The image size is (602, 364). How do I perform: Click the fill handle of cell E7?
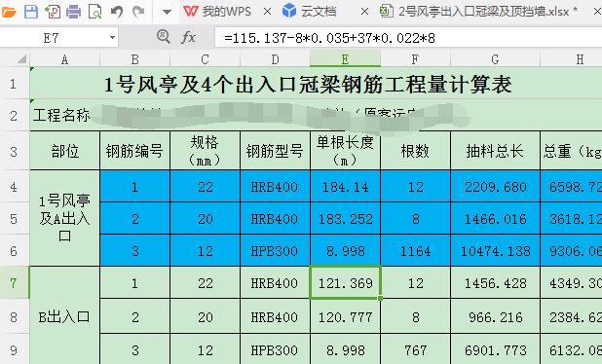pos(380,298)
